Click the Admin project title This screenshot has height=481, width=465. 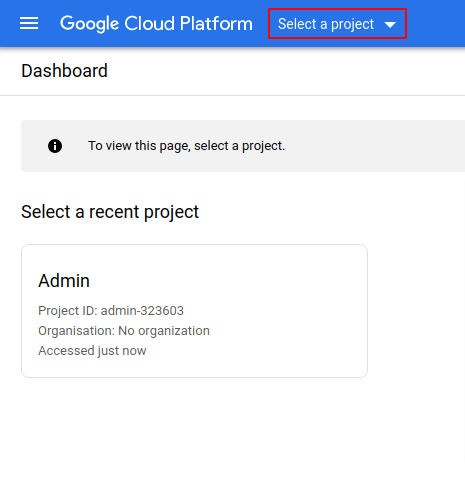point(64,281)
